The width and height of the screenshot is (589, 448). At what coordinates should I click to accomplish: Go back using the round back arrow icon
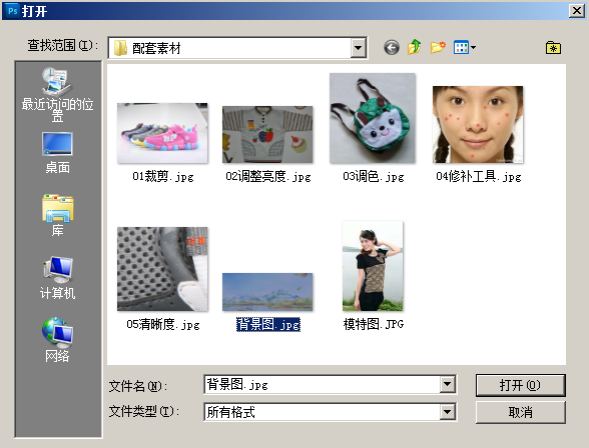[x=391, y=48]
